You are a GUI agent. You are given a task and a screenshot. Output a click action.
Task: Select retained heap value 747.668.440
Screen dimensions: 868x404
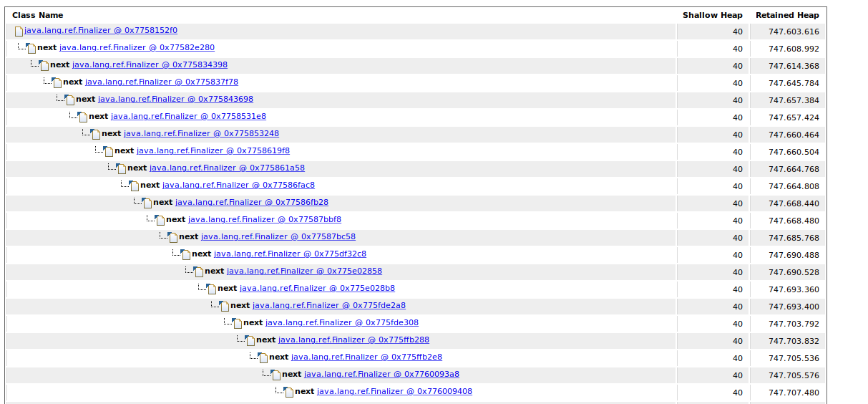(x=794, y=203)
